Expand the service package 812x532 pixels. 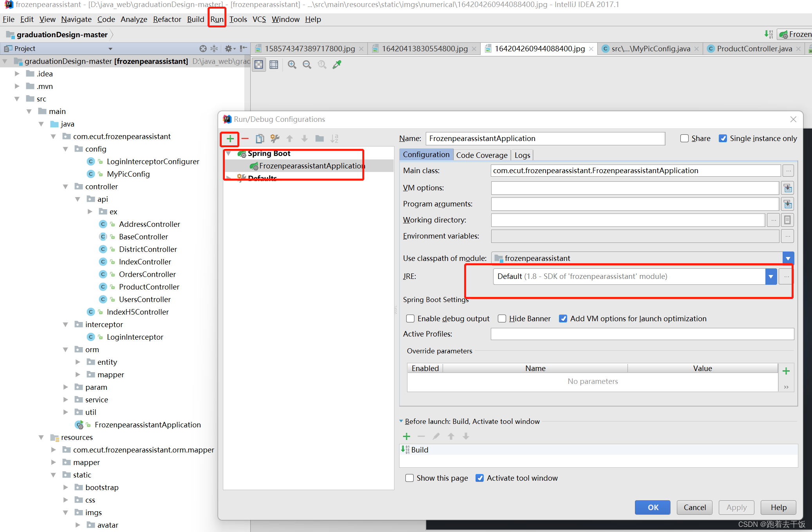(65, 400)
